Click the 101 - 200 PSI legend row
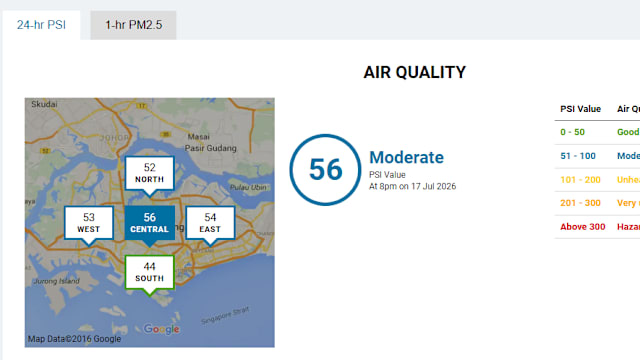 coord(597,180)
